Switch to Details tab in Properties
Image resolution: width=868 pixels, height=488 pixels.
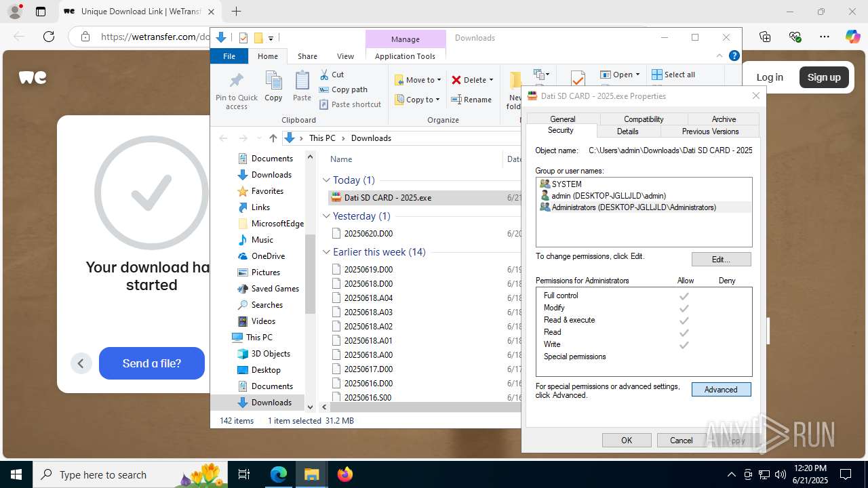coord(627,131)
